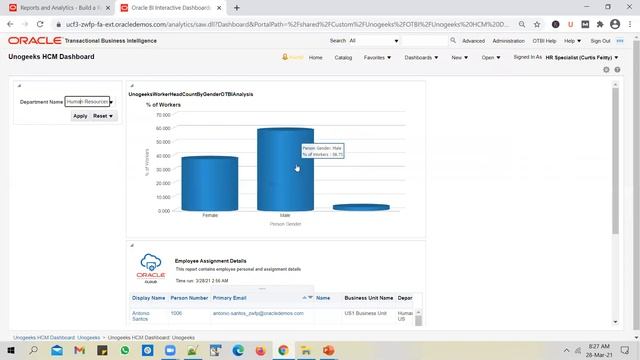The width and height of the screenshot is (640, 360).
Task: Collapse the Department Name prompt section
Action: coord(19,86)
